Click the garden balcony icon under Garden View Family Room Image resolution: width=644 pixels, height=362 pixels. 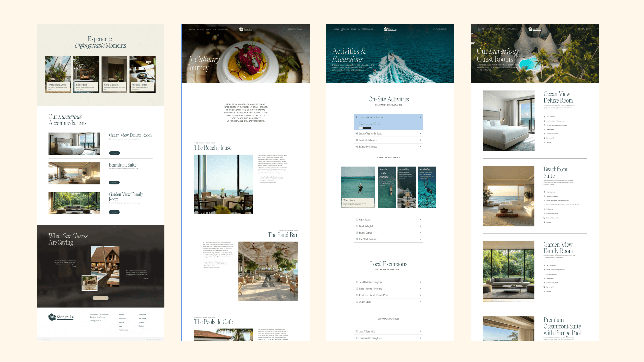click(x=544, y=270)
